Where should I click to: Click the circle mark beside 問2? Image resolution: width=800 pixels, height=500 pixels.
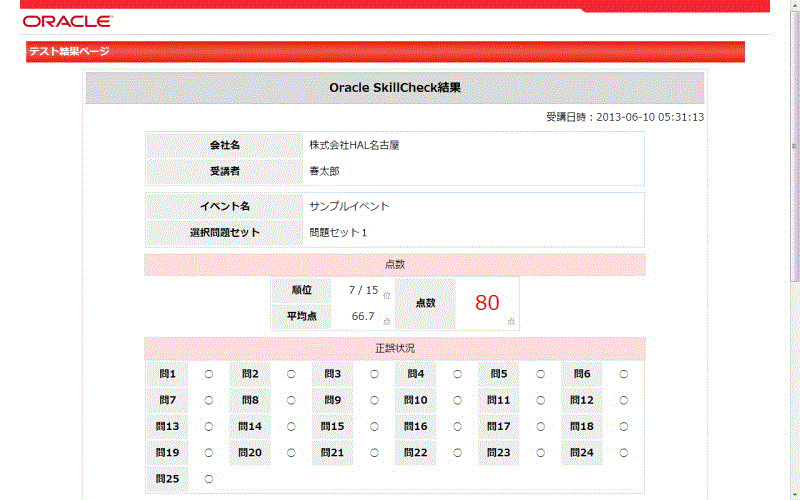click(291, 374)
